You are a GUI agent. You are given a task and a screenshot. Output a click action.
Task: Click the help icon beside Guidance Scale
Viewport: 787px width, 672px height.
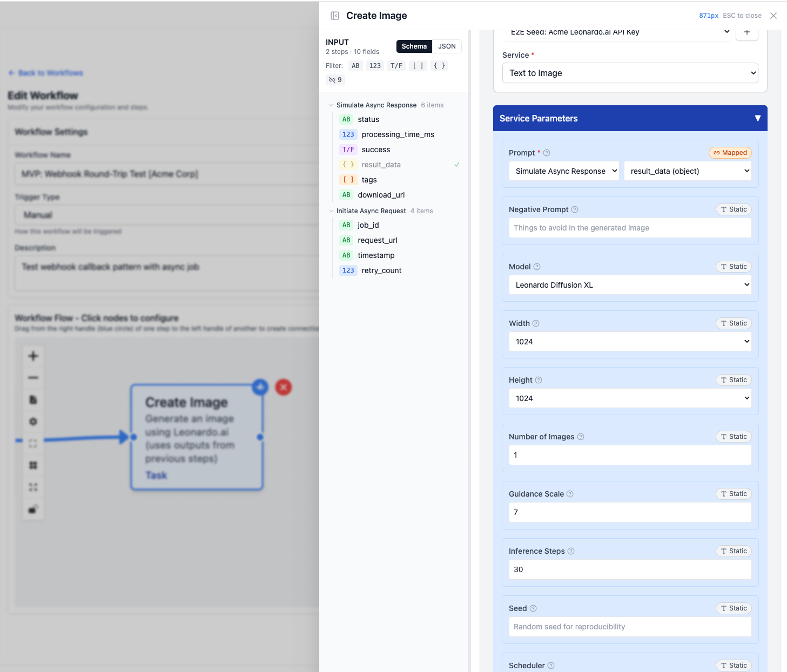pos(570,494)
